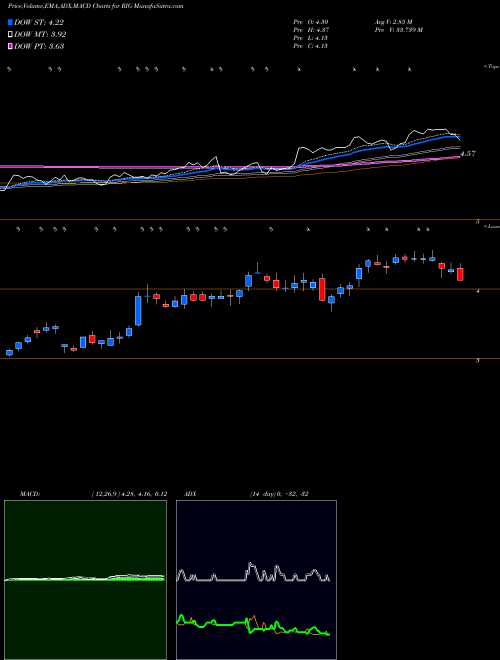
Task: Click the tall blue breakout candlestick mid-left
Action: 138,311
